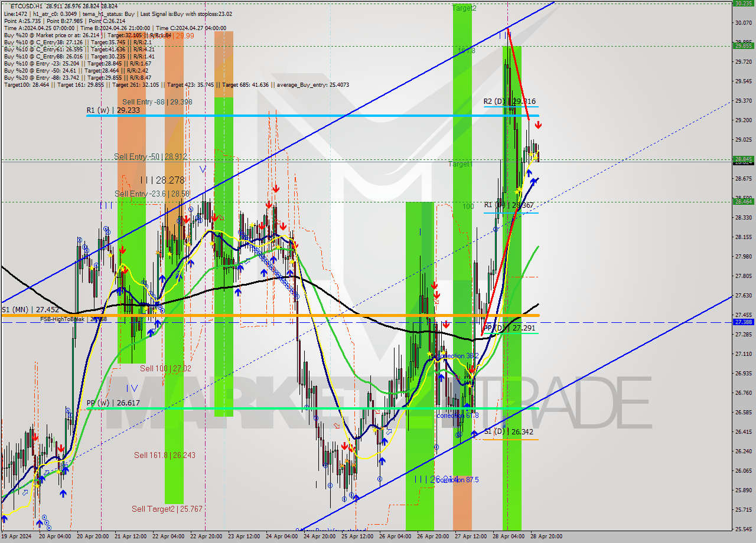The width and height of the screenshot is (756, 543).
Task: Select the 'S1 (D) | 26.342' label
Action: 510,431
